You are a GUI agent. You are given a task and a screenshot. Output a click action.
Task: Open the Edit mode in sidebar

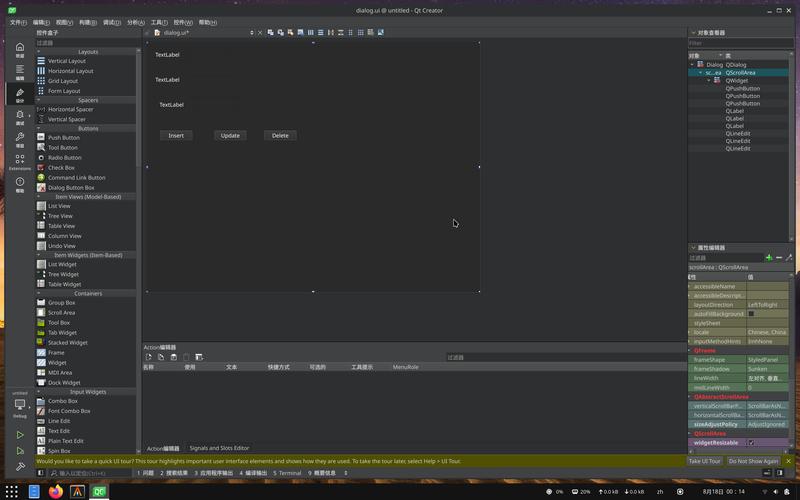(20, 71)
